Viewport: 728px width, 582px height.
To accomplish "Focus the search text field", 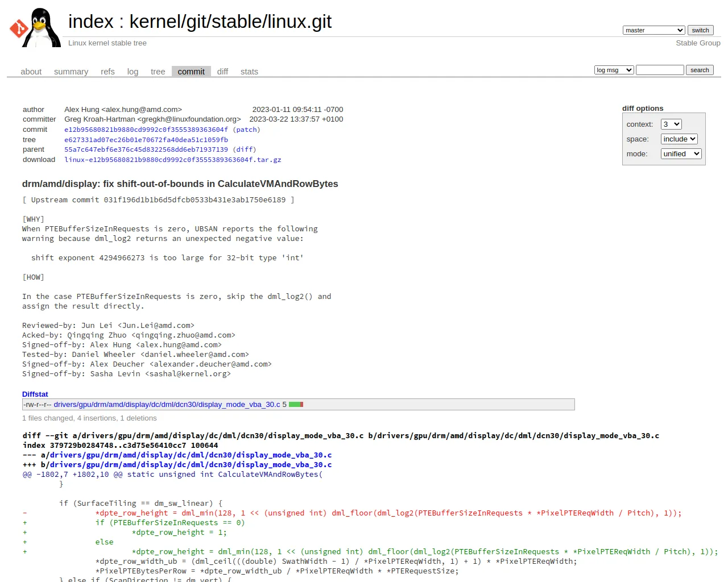I will [x=660, y=70].
